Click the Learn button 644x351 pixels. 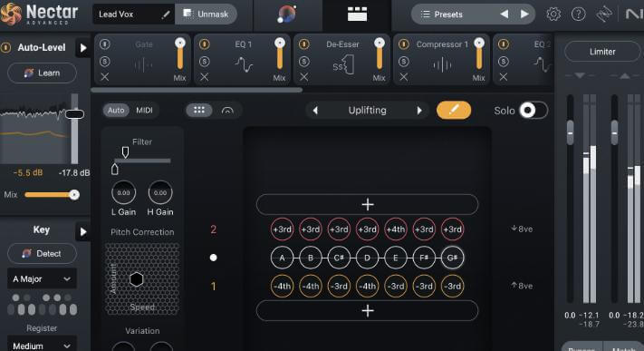42,73
